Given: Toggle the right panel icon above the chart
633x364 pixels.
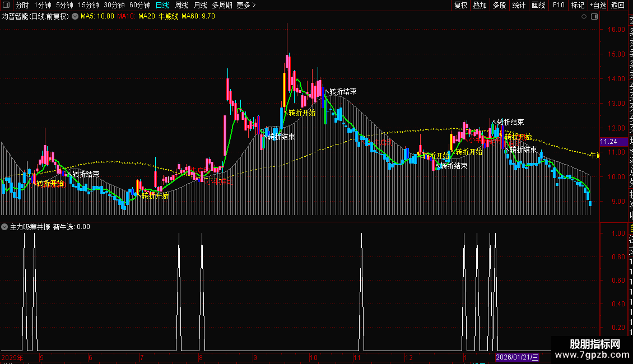Looking at the screenshot, I should click(x=594, y=17).
